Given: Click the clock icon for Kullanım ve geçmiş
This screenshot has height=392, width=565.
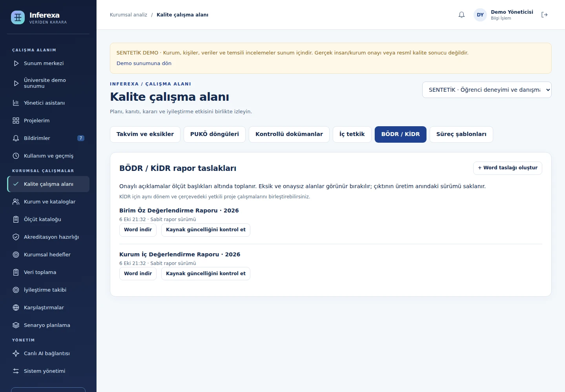Looking at the screenshot, I should point(16,156).
